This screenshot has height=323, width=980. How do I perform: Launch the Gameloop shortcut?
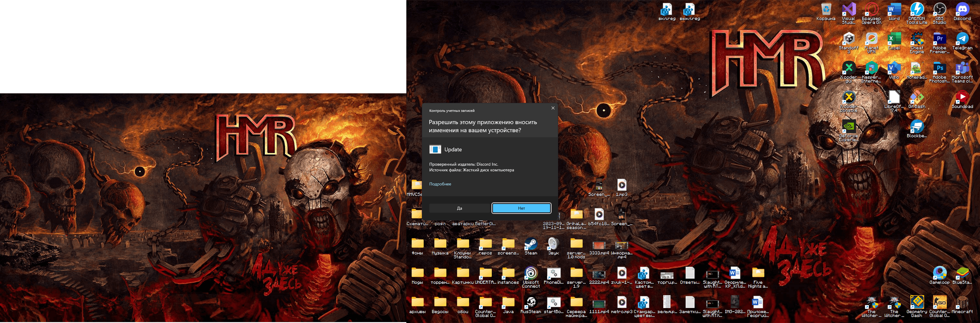[939, 276]
